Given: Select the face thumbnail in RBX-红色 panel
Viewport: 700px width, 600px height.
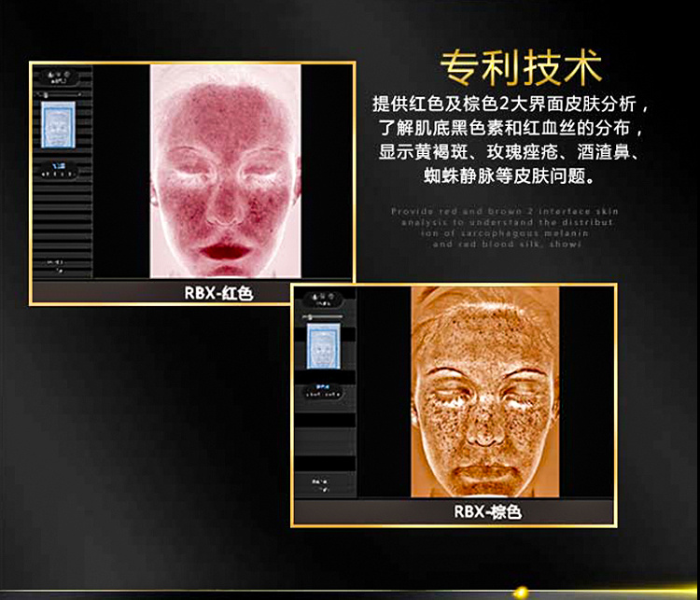Looking at the screenshot, I should tap(59, 124).
